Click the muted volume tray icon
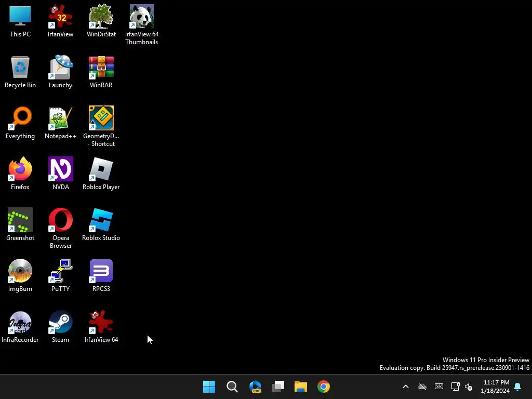This screenshot has width=532, height=399. 469,387
